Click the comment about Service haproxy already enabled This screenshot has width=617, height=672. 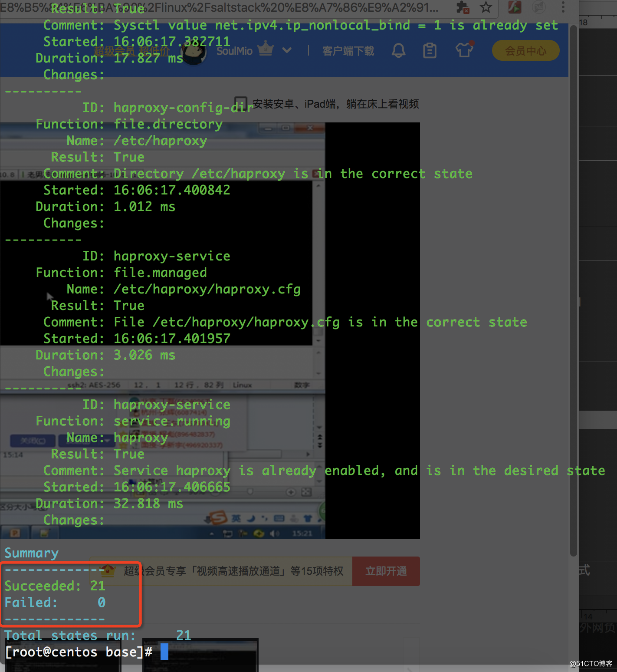click(x=359, y=471)
